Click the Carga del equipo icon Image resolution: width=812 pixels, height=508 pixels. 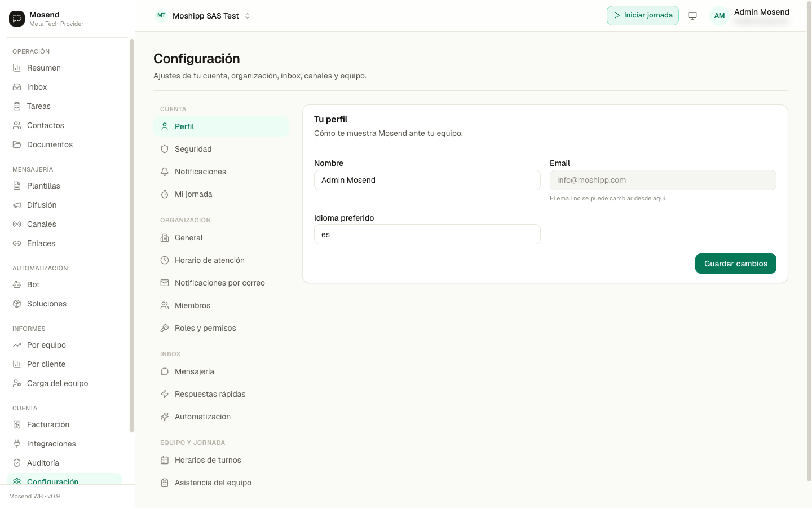[17, 383]
